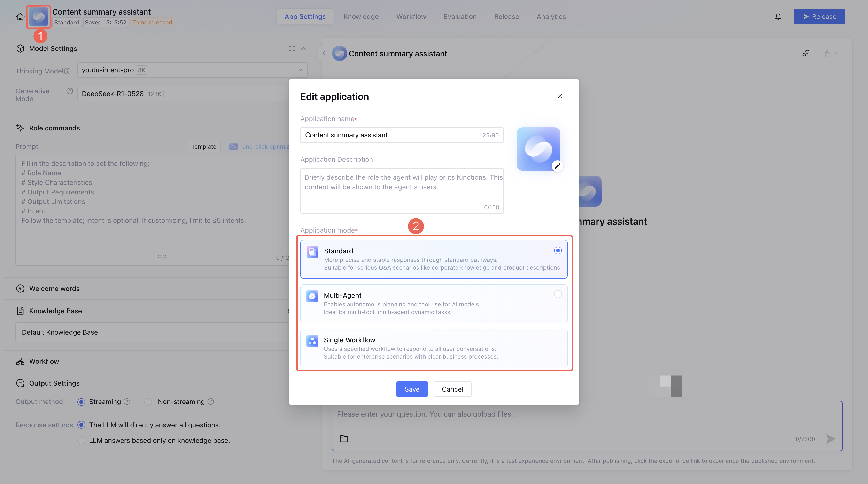The image size is (868, 484).
Task: Open the Evaluation tab
Action: coord(460,16)
